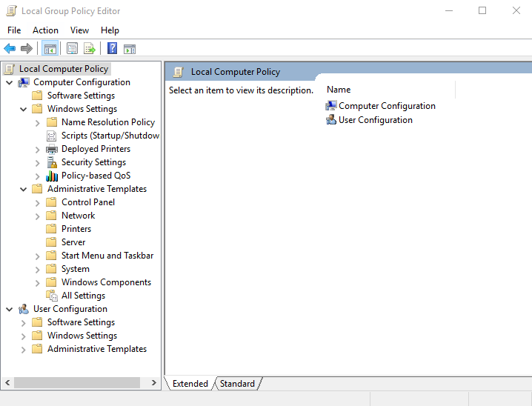Click the Export List toolbar icon

(89, 49)
